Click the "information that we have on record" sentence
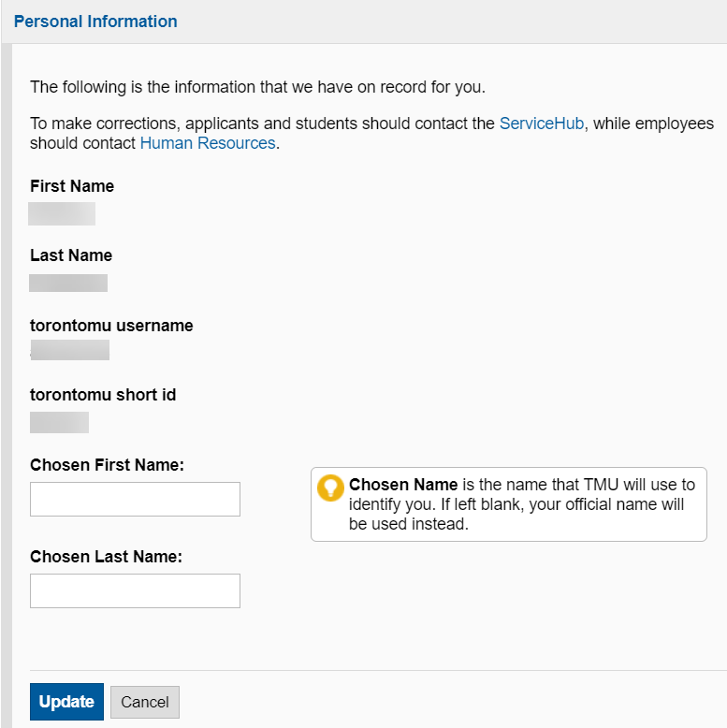Screen dimensions: 727x728 (x=257, y=88)
